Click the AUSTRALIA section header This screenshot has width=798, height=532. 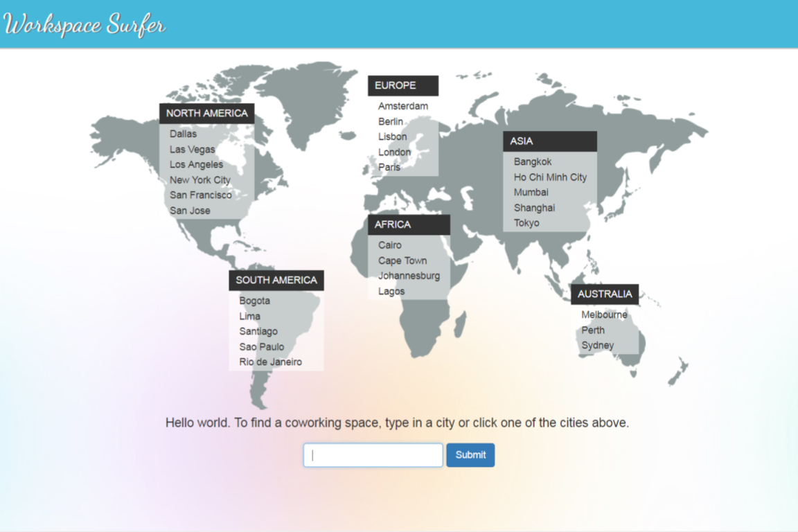click(x=605, y=294)
